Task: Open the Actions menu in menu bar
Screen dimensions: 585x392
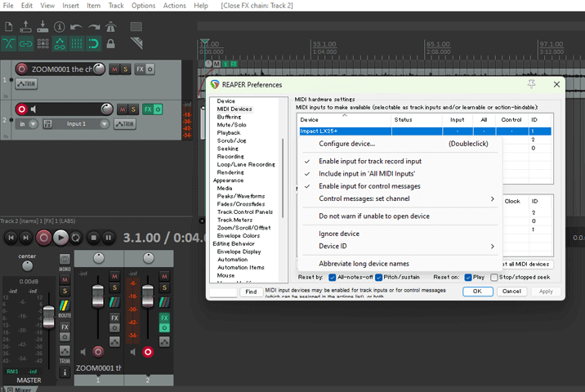Action: pyautogui.click(x=174, y=6)
